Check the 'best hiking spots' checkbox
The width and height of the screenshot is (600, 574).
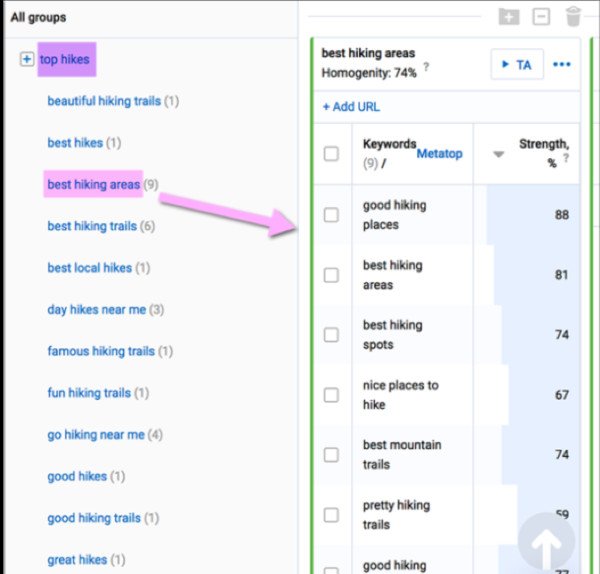tap(331, 335)
